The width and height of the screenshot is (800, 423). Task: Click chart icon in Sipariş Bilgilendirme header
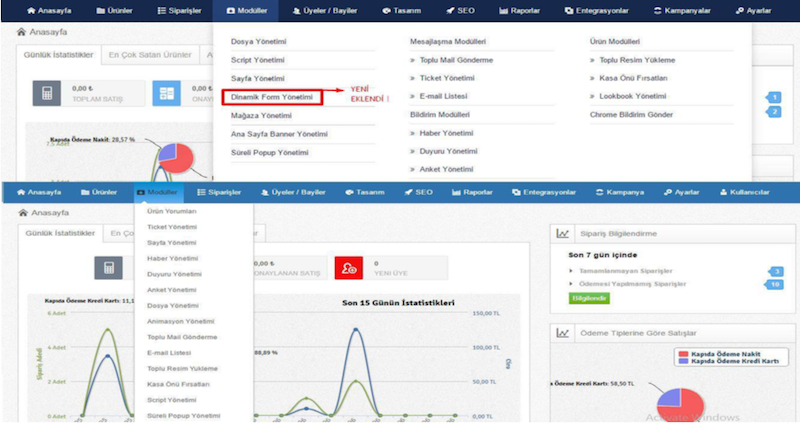[562, 234]
